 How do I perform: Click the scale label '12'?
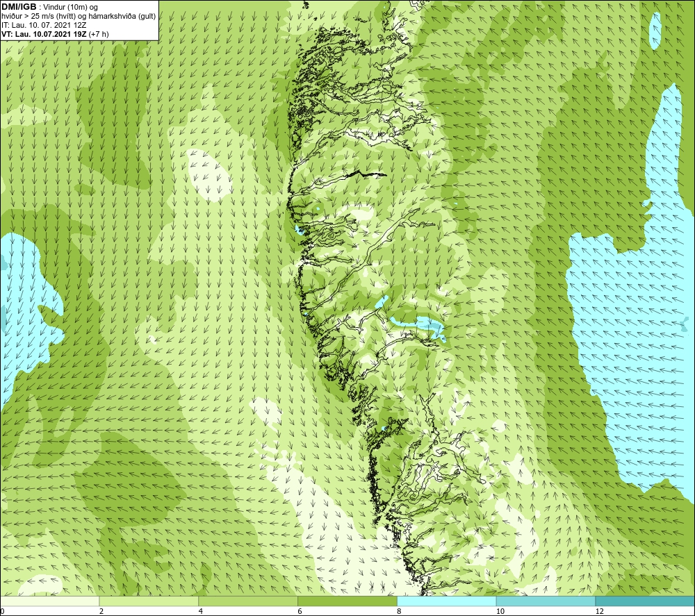point(599,611)
